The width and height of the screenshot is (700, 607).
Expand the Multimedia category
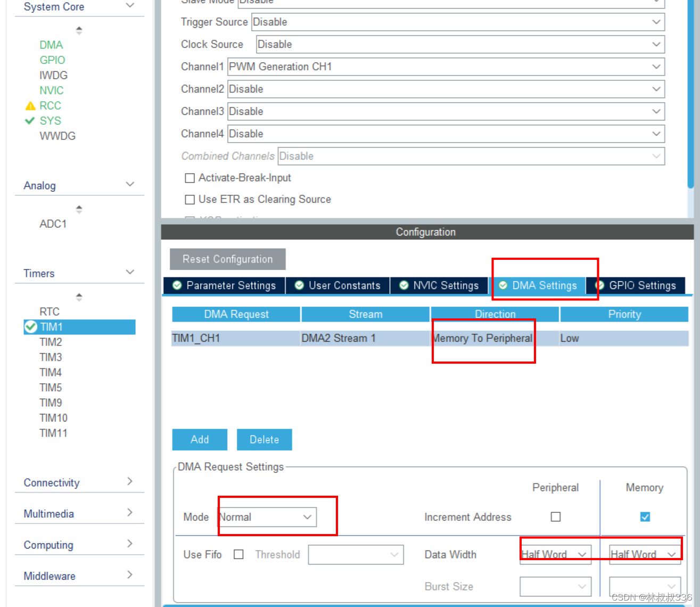point(130,512)
